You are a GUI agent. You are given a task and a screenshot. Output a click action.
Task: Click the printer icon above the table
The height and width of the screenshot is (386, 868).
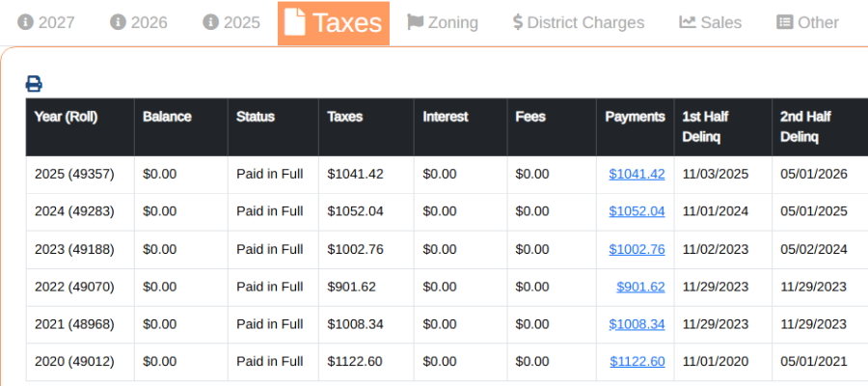[x=34, y=84]
